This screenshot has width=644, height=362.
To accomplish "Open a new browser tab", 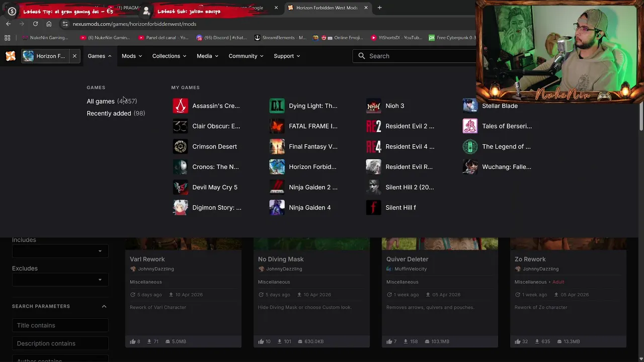I will tap(379, 8).
